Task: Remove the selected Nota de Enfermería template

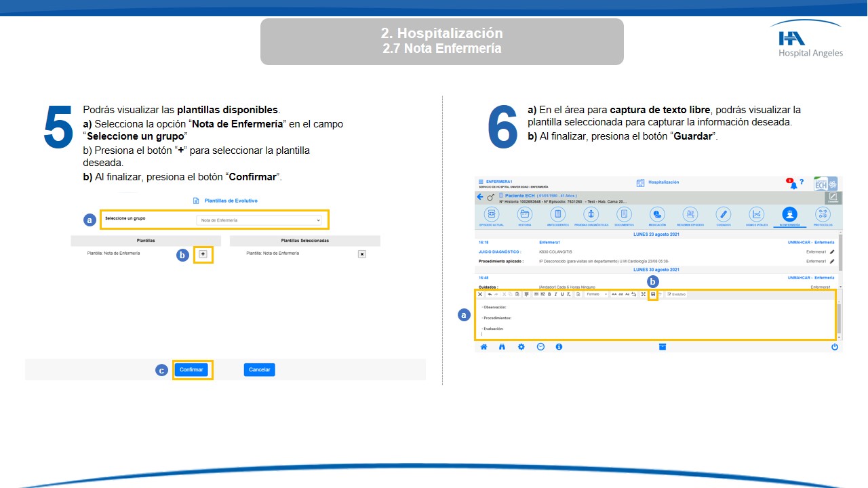Action: click(x=361, y=254)
